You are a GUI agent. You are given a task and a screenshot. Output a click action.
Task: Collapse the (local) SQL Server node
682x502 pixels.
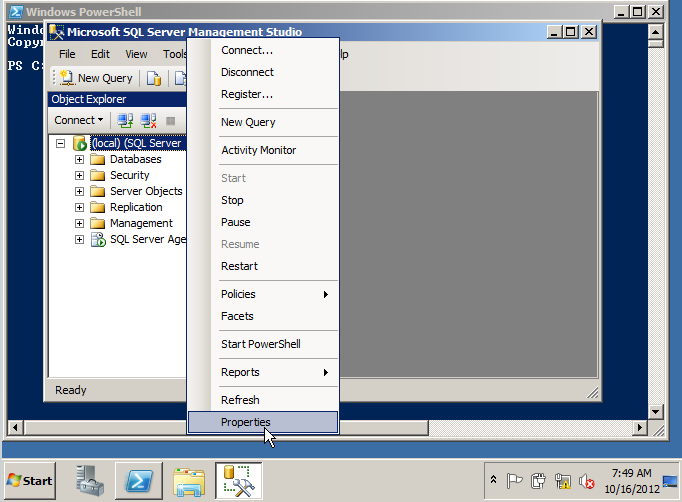[x=60, y=143]
